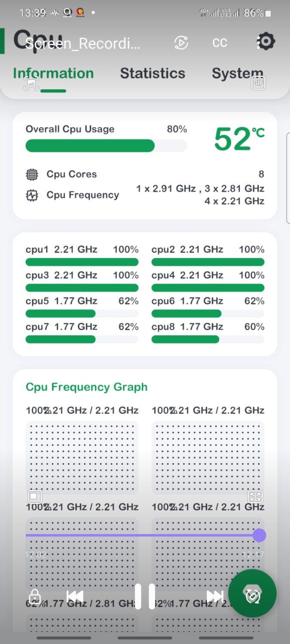The height and width of the screenshot is (644, 290).
Task: Tap the playback speed icon beside CC
Action: [181, 43]
